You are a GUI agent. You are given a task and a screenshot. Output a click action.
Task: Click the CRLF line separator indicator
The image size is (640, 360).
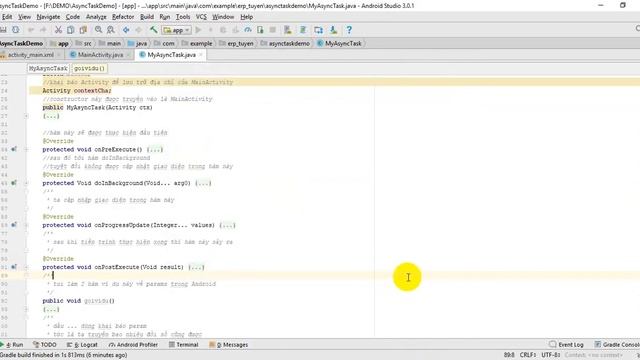coord(528,355)
